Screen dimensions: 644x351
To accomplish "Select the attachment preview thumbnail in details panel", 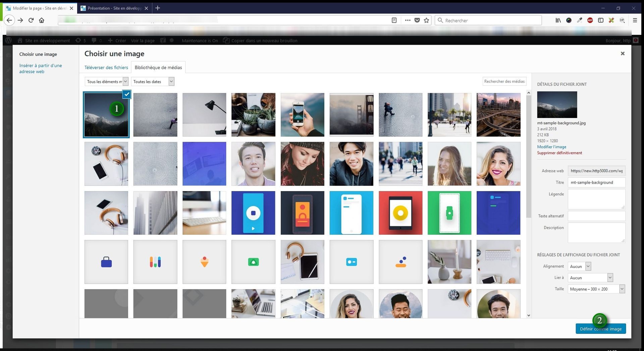I will 557,105.
